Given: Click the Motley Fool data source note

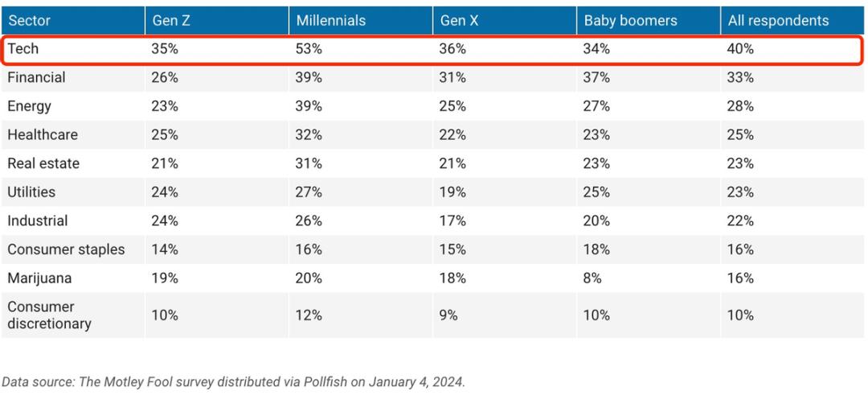Looking at the screenshot, I should pos(233,382).
